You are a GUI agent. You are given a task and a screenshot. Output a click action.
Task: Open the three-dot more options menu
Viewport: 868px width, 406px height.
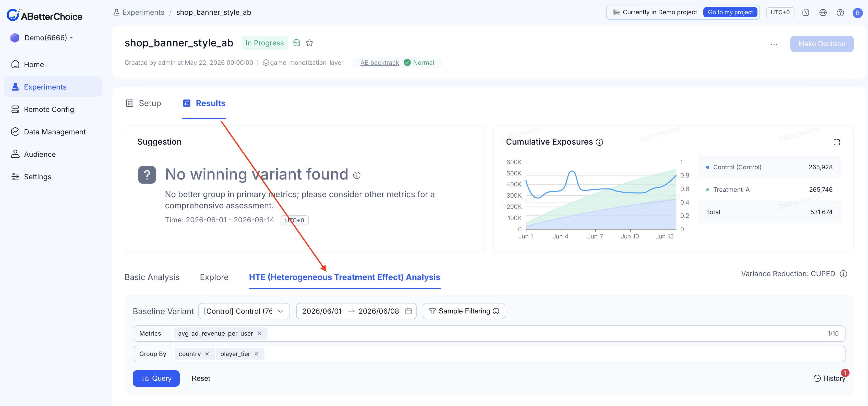pyautogui.click(x=774, y=44)
